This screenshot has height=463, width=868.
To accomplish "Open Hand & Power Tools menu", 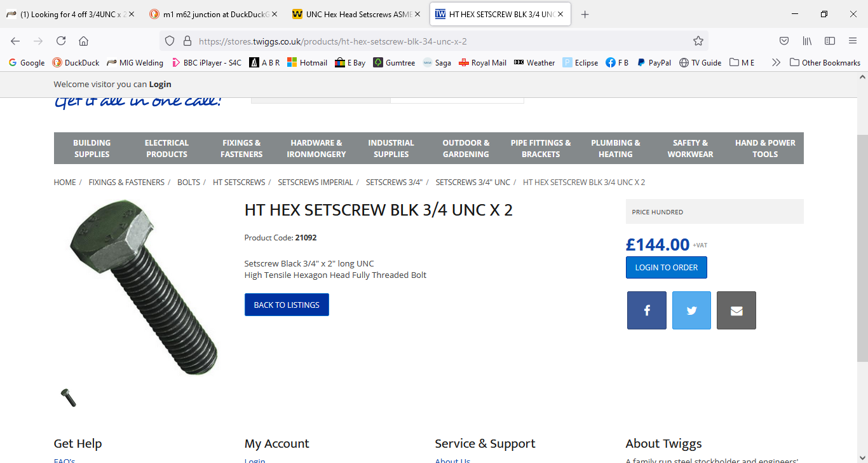I will (765, 148).
